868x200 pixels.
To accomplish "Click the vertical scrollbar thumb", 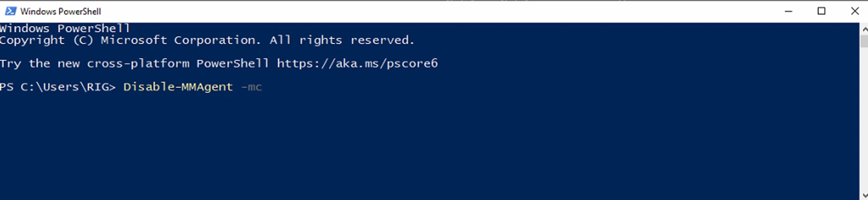I will [864, 42].
